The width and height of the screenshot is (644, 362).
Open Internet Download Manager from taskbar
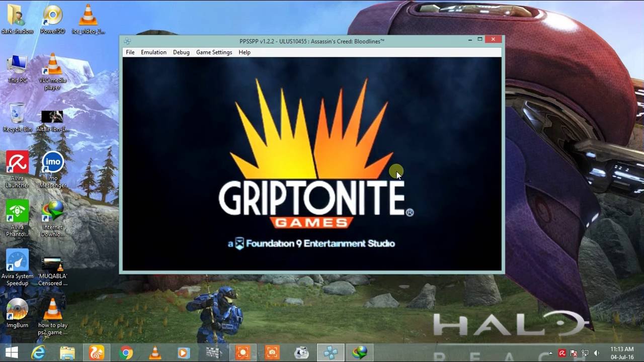coord(359,353)
